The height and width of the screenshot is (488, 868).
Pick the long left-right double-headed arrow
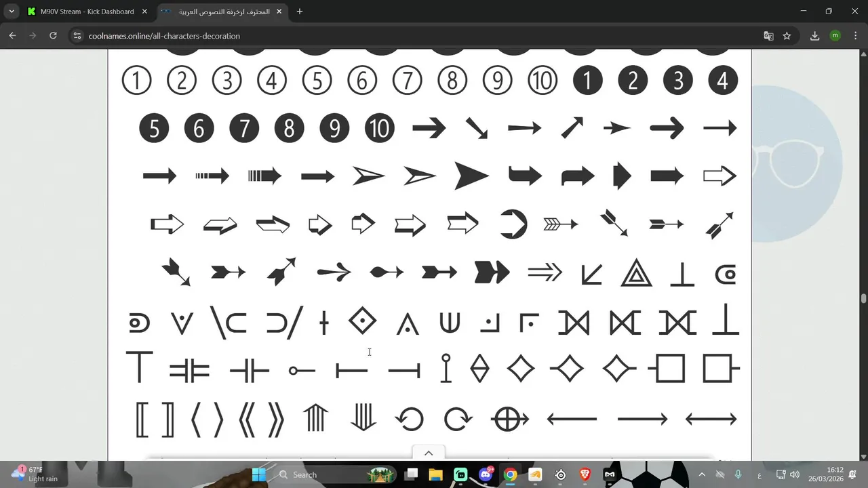tap(711, 420)
